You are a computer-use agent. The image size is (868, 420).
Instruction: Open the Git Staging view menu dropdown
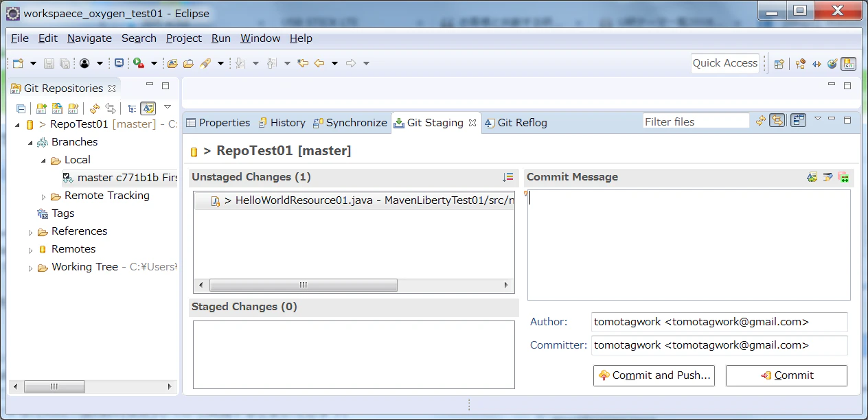coord(818,119)
